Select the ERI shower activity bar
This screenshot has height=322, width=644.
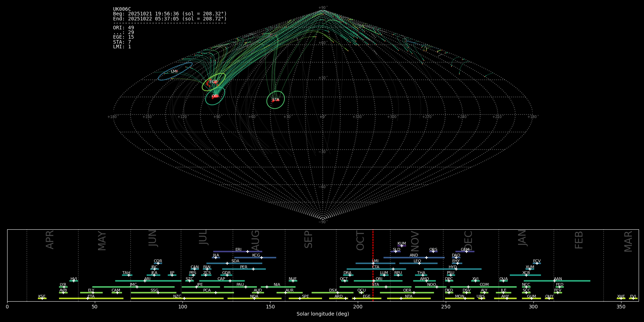[x=229, y=252]
